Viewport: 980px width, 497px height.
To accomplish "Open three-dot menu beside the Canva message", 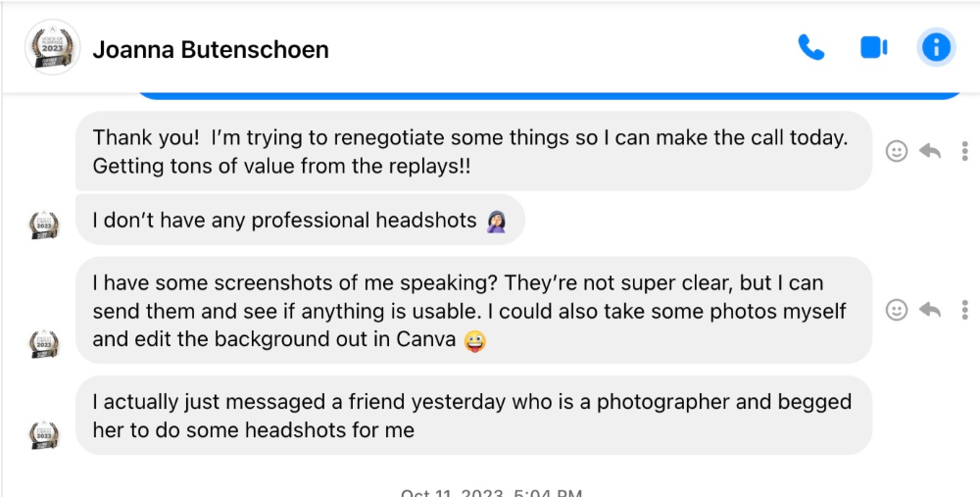I will click(965, 310).
